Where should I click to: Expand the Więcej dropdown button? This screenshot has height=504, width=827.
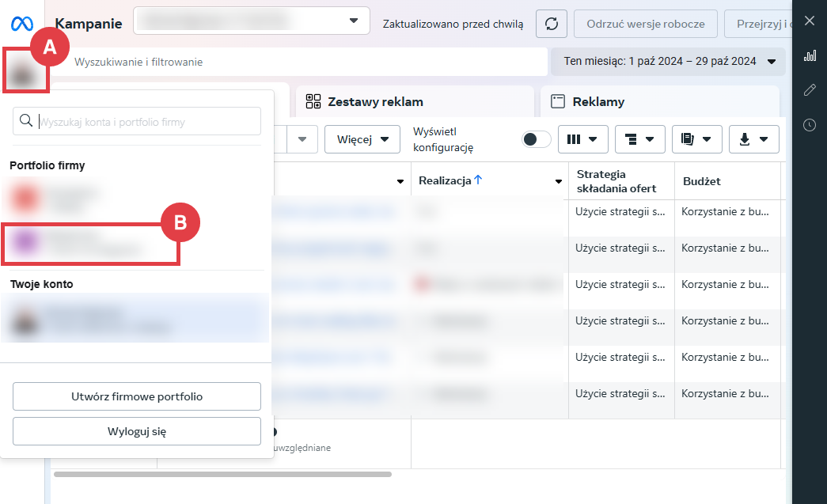point(362,139)
